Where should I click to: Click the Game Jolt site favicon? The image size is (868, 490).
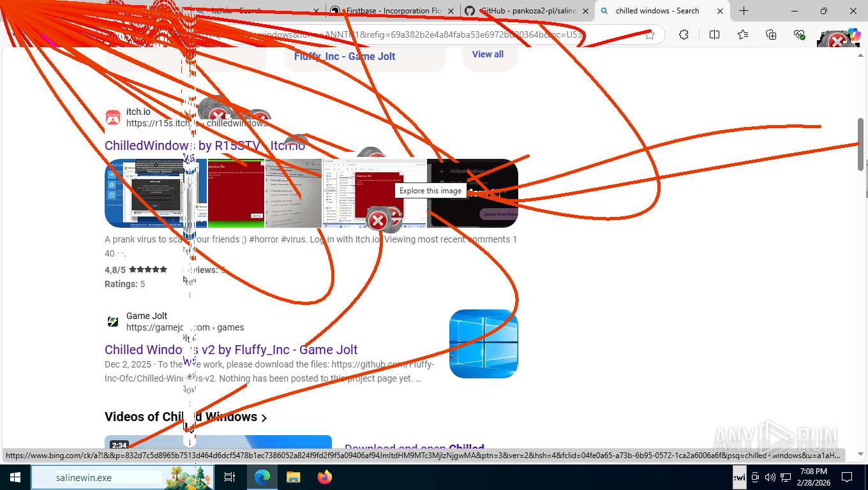(112, 322)
